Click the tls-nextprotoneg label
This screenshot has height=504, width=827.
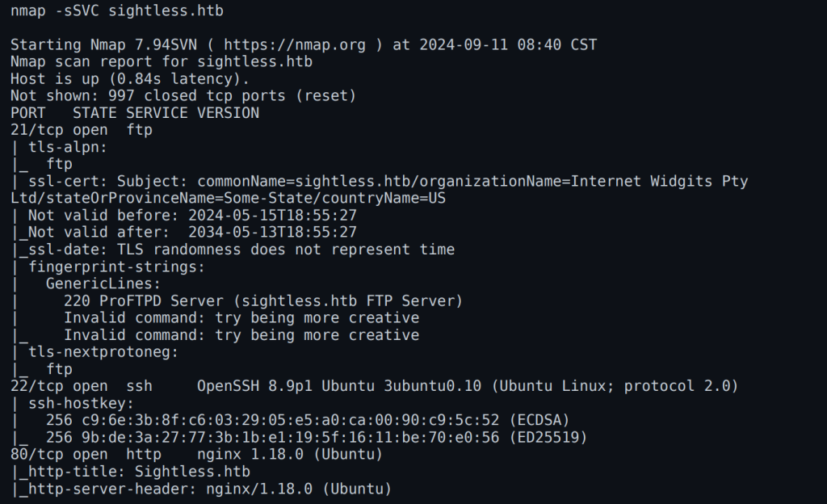click(103, 352)
